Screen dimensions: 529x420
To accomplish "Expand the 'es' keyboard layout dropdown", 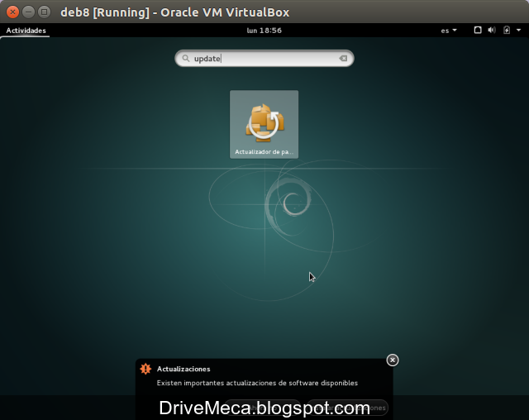I will [x=448, y=31].
